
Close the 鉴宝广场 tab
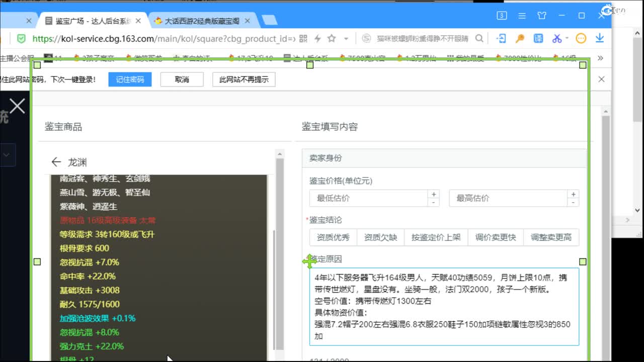coord(138,21)
